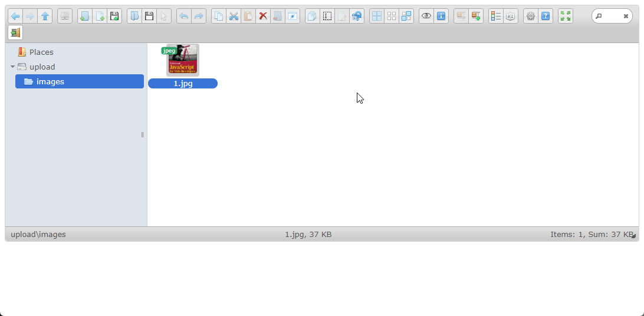Select the 1.jpg thumbnail
Viewport: 644px width, 316px height.
click(x=183, y=60)
